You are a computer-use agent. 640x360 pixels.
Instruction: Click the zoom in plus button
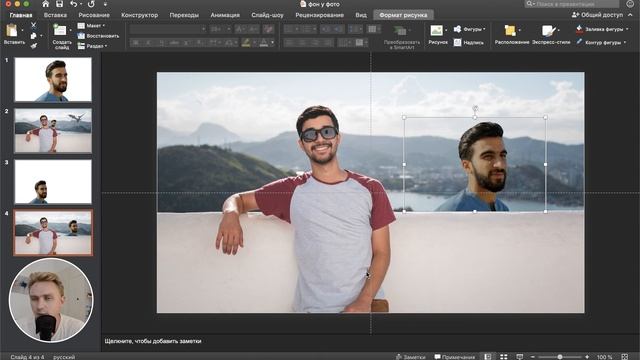587,357
